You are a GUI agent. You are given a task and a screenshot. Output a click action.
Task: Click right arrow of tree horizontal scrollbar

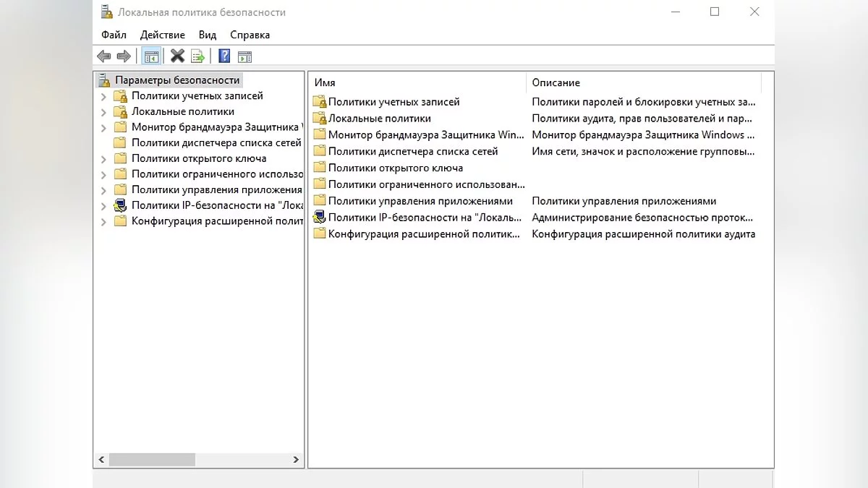(296, 459)
